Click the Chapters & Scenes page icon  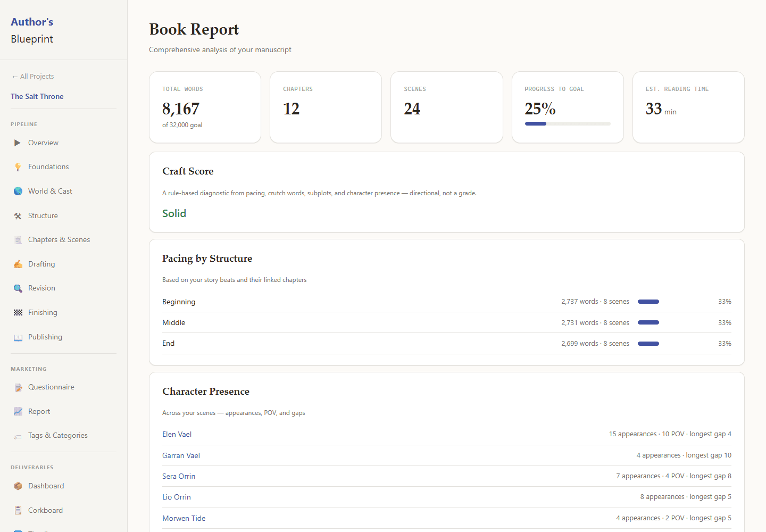click(x=18, y=240)
